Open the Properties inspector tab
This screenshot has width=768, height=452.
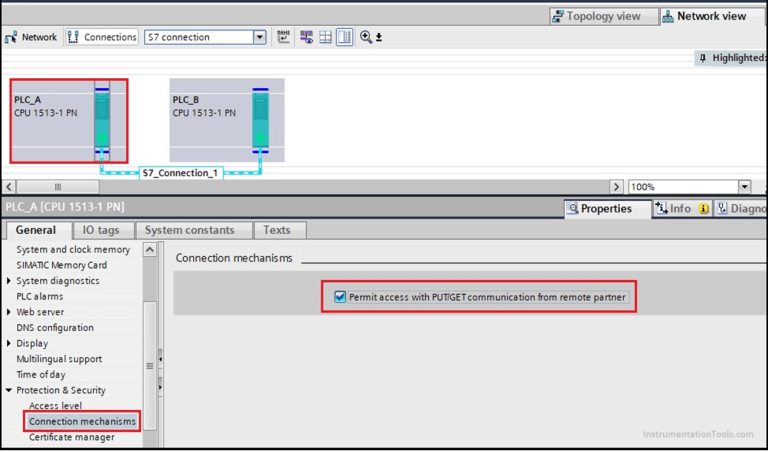tap(606, 209)
